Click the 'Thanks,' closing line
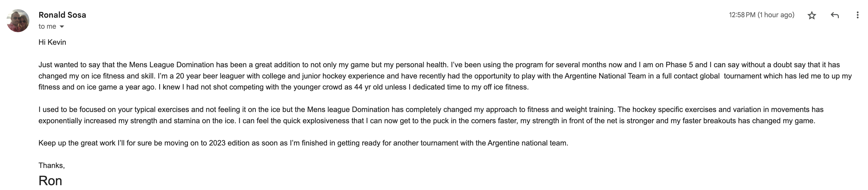This screenshot has width=868, height=190. [52, 165]
